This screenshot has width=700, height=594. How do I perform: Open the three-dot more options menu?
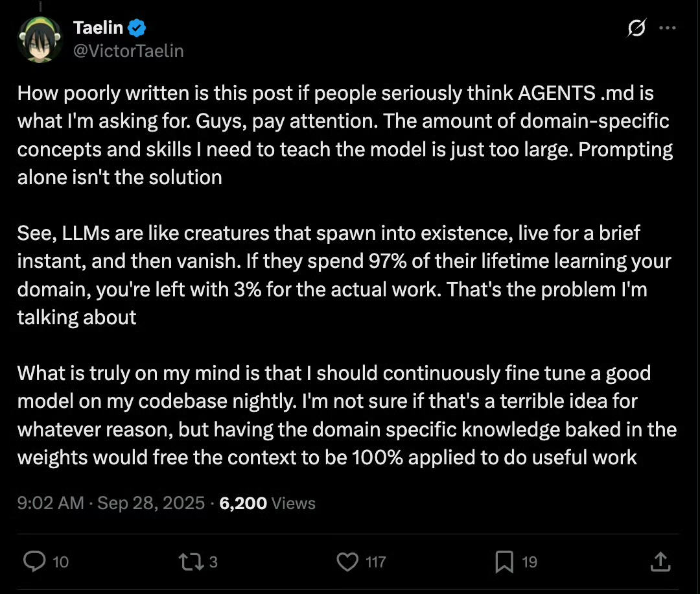point(668,29)
